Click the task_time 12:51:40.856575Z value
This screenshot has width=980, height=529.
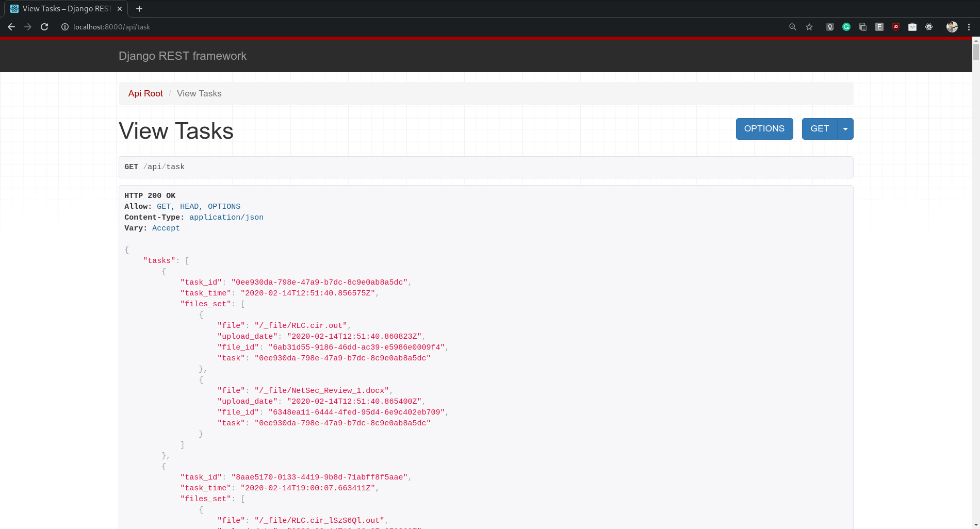(308, 293)
